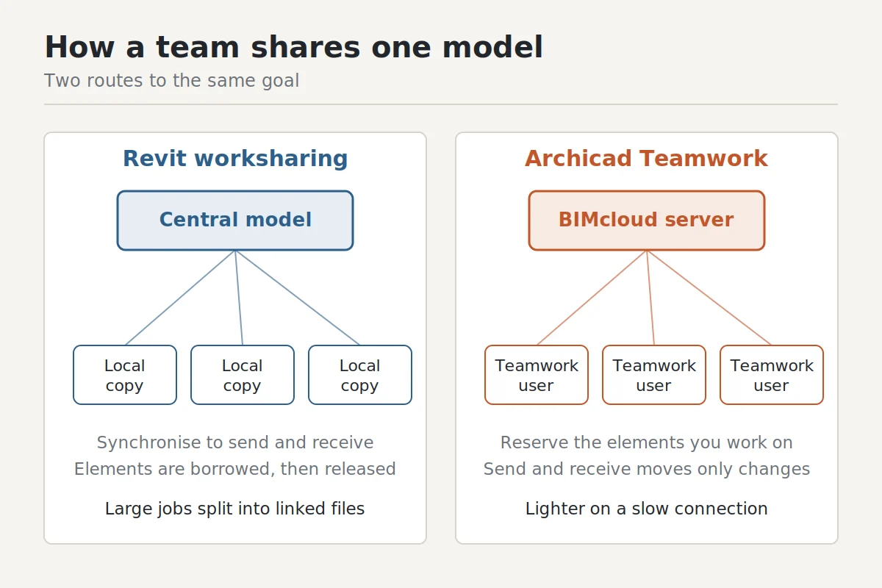
Task: Click "Elements are borrowed, then released" line
Action: [235, 469]
